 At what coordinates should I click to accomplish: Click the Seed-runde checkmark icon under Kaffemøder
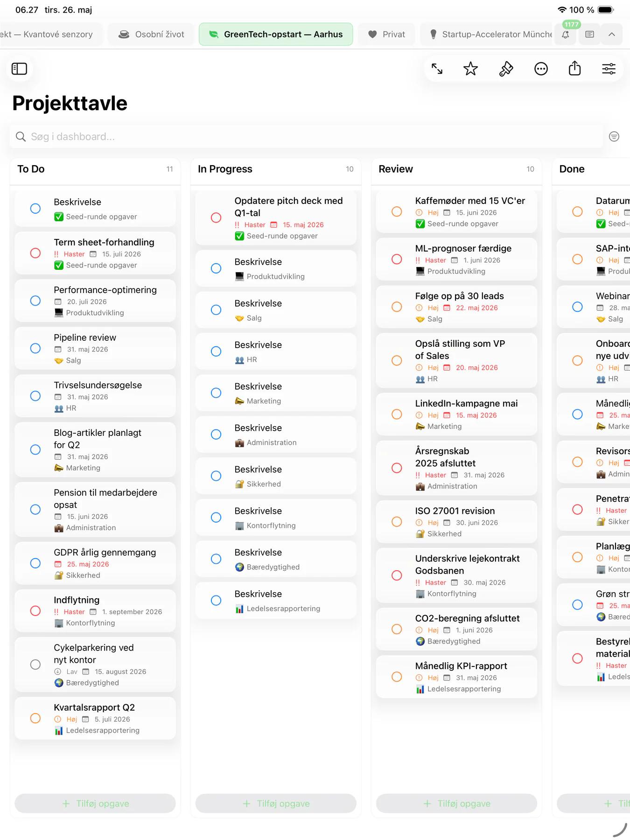(420, 224)
